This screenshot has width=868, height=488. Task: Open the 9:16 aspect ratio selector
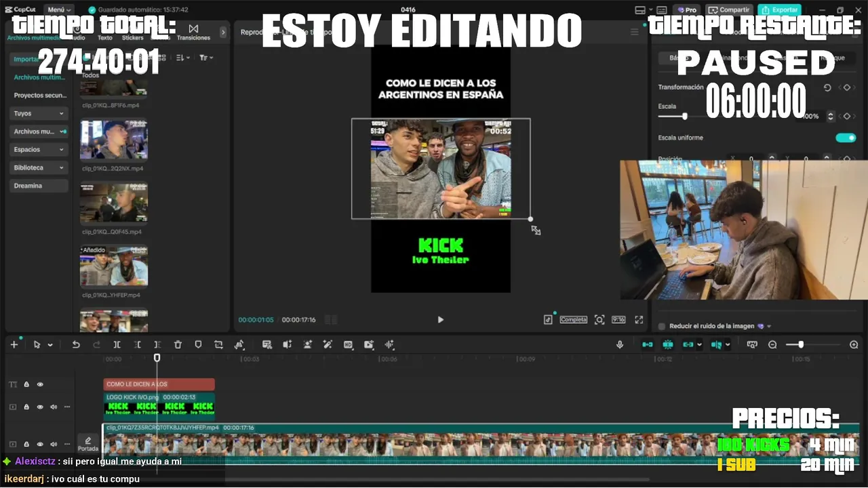click(x=618, y=319)
